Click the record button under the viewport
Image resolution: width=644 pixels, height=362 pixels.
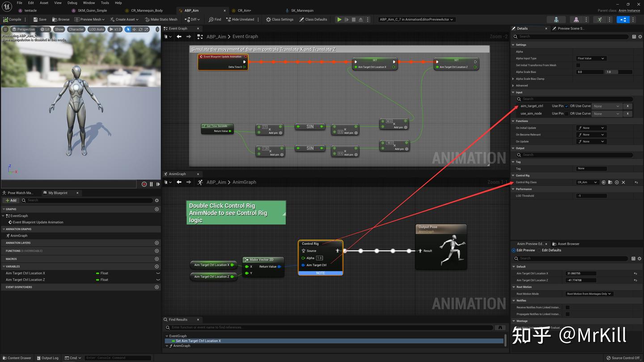click(144, 184)
